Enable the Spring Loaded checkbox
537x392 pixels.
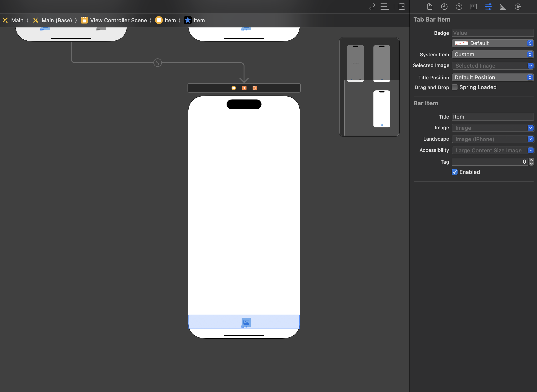click(455, 87)
